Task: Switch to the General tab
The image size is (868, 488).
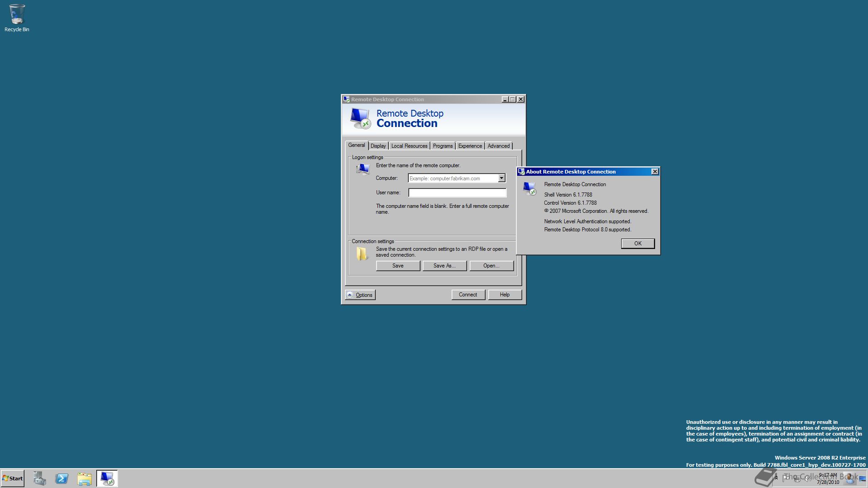Action: pyautogui.click(x=356, y=145)
